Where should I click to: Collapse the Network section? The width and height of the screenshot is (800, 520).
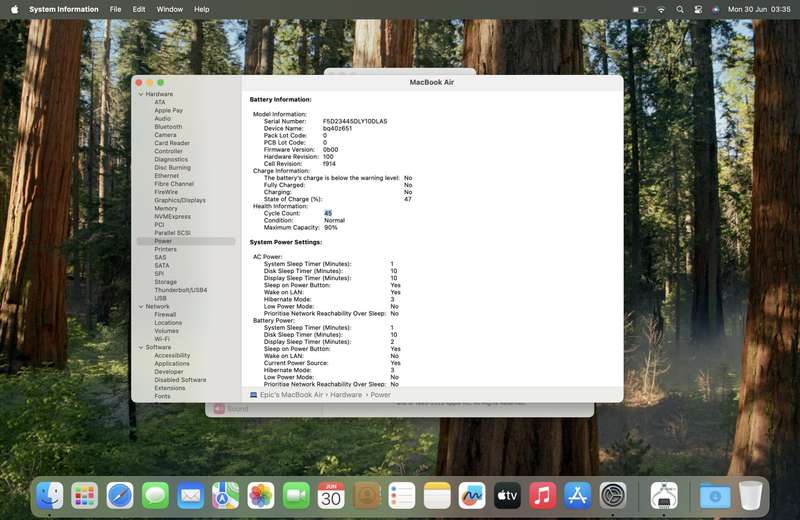[141, 307]
